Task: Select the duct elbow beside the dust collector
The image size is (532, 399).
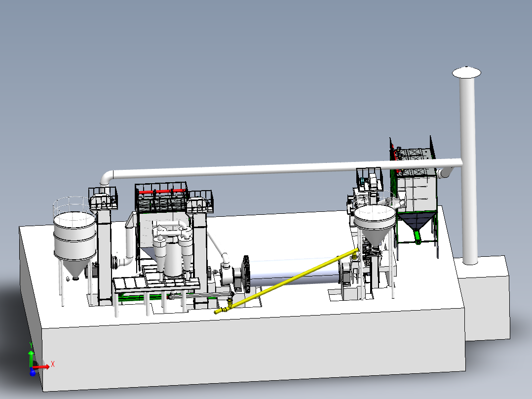Action: coord(446,172)
